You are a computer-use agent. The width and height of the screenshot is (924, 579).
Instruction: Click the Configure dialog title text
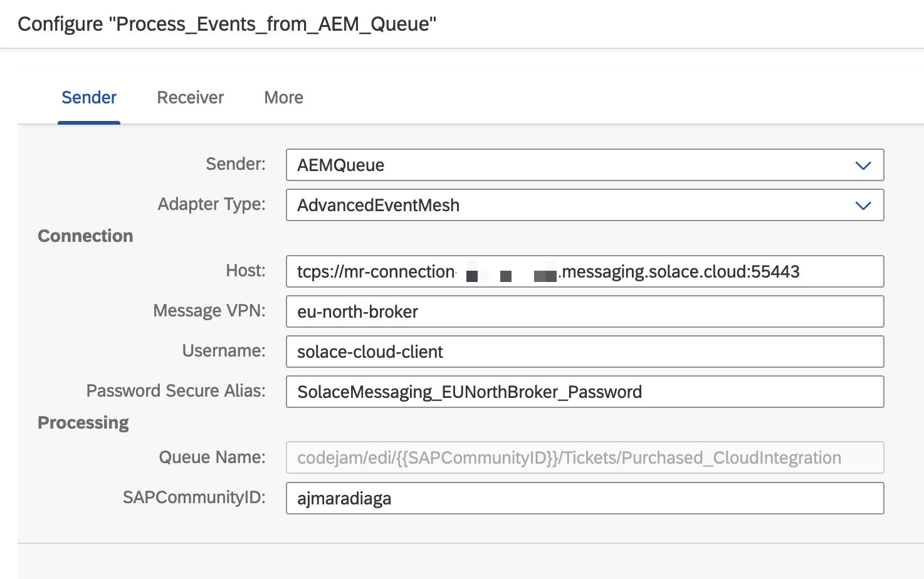pos(227,24)
